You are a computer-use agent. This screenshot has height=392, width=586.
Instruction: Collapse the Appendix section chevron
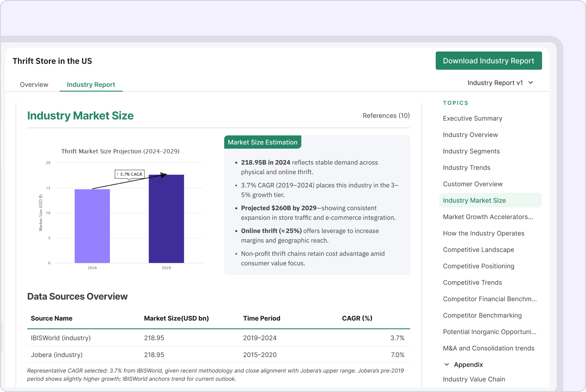coord(447,364)
